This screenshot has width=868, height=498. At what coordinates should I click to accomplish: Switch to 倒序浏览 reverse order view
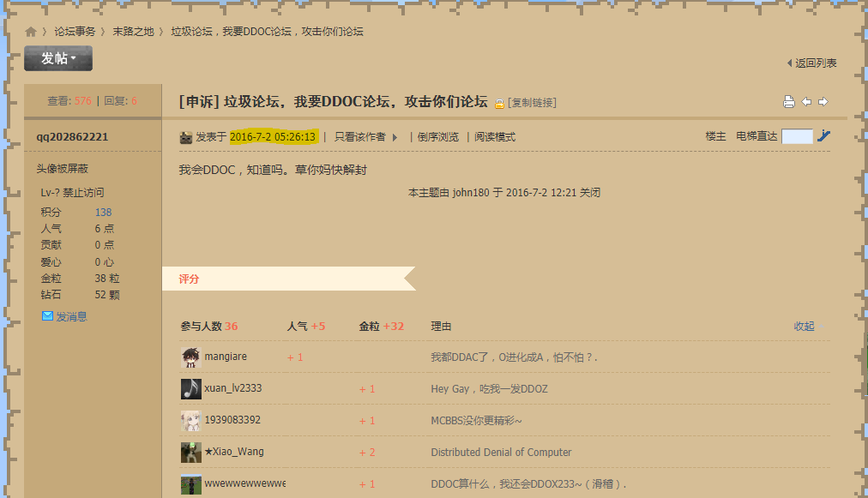click(x=437, y=137)
